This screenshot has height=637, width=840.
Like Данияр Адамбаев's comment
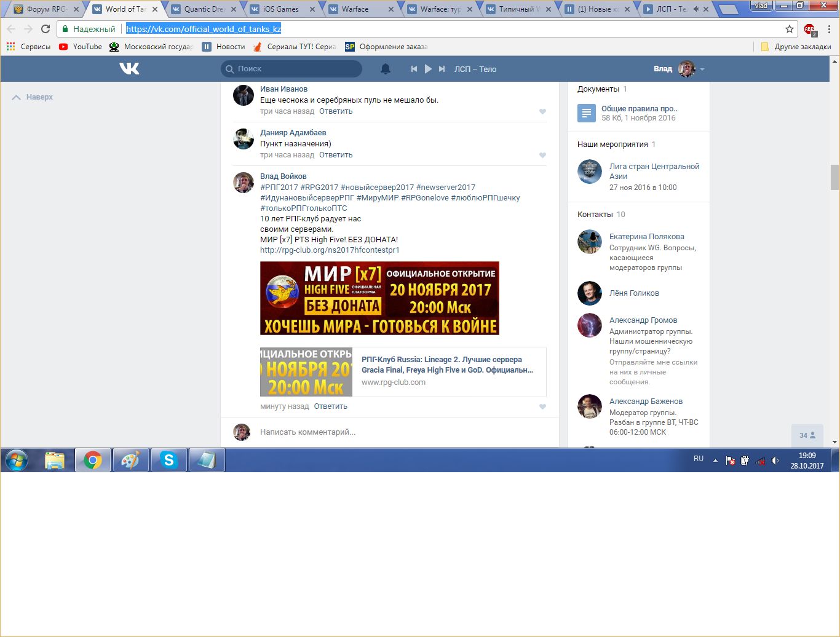(542, 156)
